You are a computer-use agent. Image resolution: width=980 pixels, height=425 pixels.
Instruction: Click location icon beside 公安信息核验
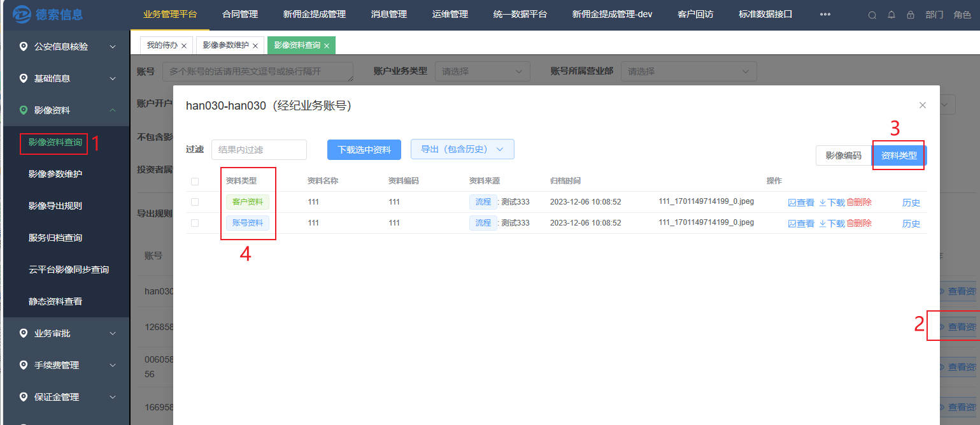pos(24,47)
